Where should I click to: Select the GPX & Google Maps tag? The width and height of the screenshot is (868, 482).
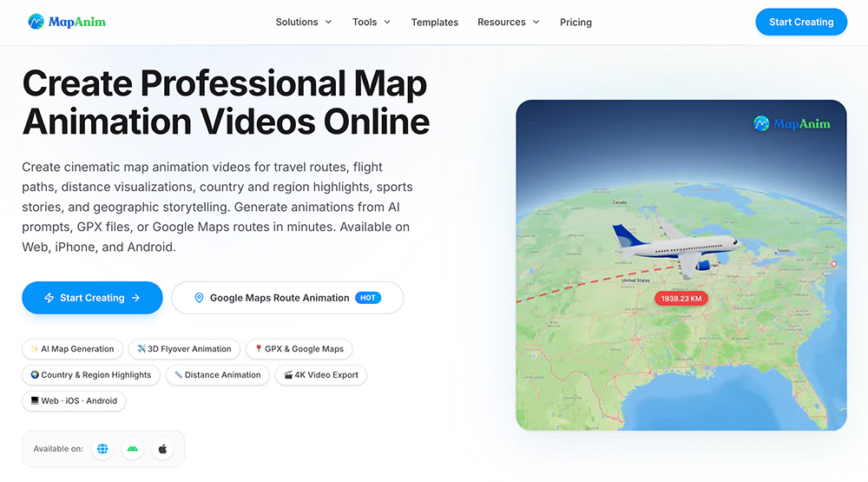click(299, 349)
